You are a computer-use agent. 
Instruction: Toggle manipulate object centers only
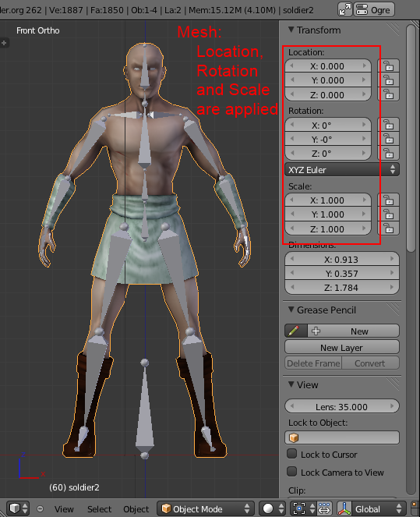point(324,508)
